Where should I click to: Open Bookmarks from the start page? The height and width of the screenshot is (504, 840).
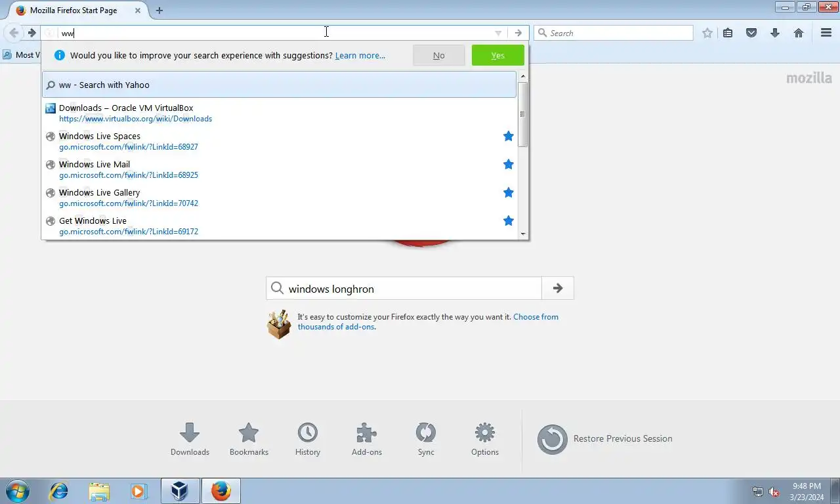click(x=249, y=439)
